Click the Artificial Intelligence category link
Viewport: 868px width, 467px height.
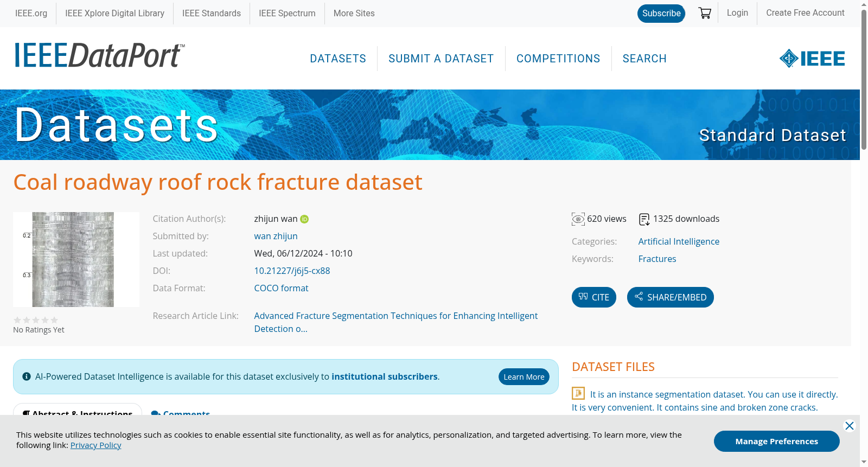(x=679, y=241)
